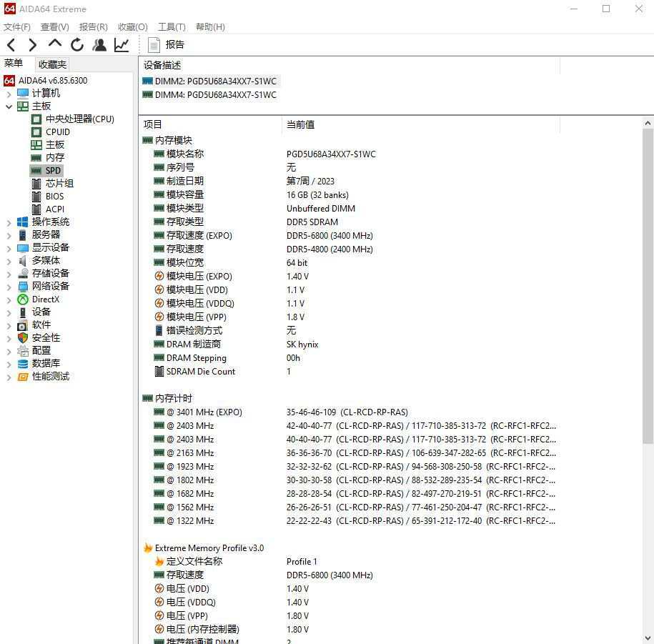Click the 当前值 column header
654x644 pixels.
420,124
